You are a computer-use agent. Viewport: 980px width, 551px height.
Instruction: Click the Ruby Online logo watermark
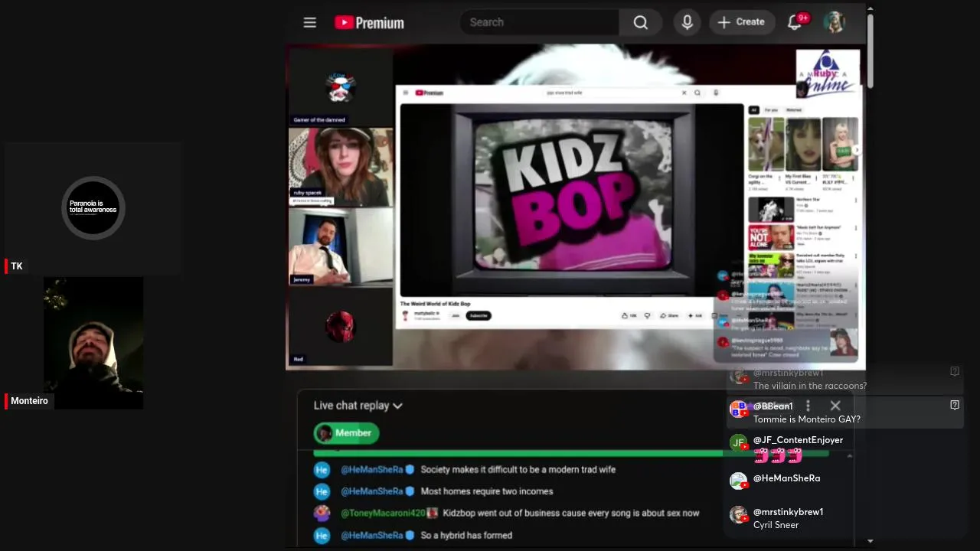(x=827, y=73)
